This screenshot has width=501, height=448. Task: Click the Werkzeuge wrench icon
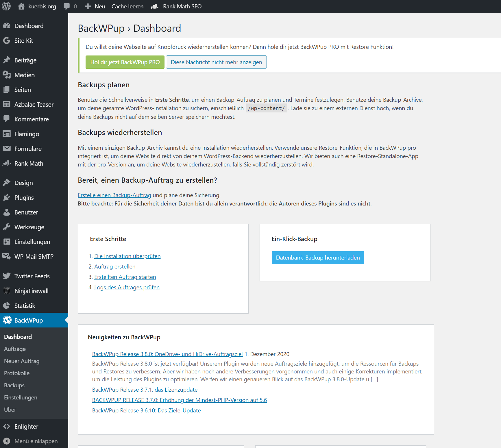pos(7,227)
